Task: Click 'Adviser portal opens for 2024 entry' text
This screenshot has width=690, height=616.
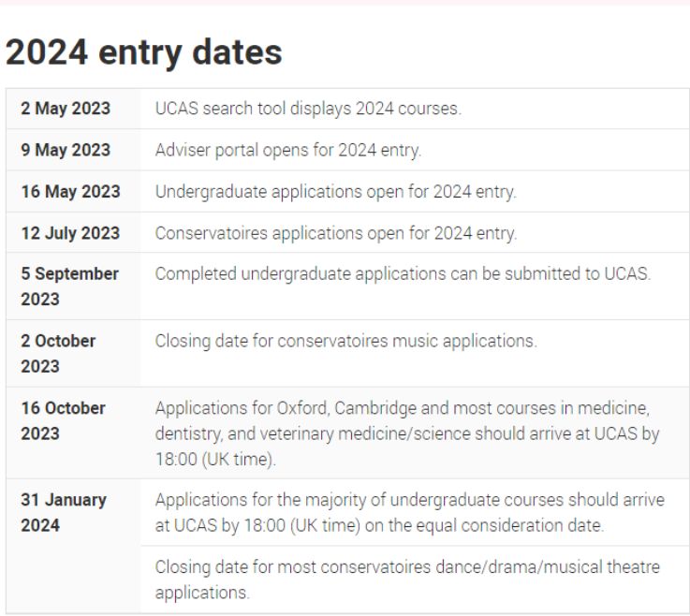Action: click(288, 151)
